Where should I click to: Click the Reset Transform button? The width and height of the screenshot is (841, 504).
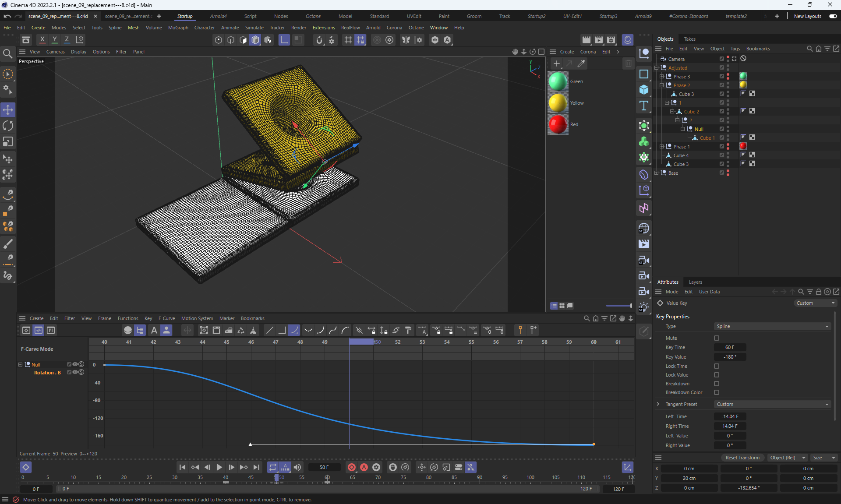click(742, 458)
